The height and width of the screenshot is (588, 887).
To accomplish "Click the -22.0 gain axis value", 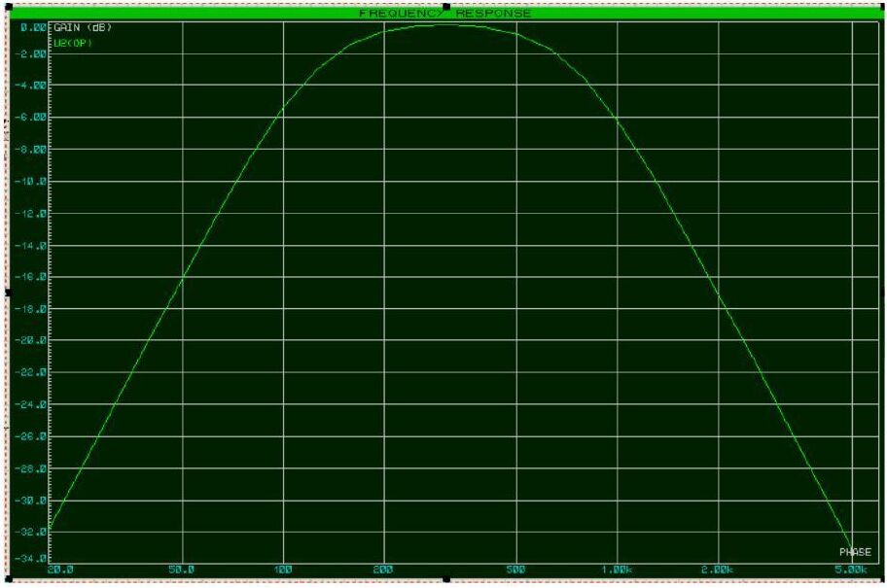I will point(32,372).
